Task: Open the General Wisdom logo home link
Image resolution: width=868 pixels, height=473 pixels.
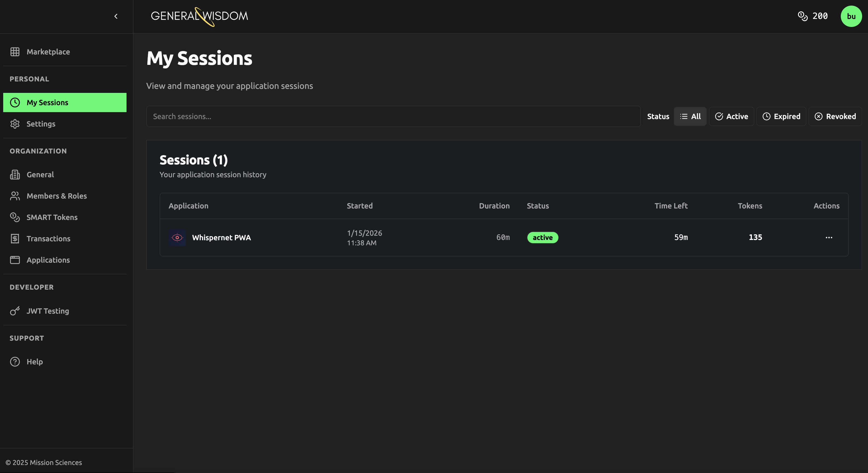Action: point(199,17)
